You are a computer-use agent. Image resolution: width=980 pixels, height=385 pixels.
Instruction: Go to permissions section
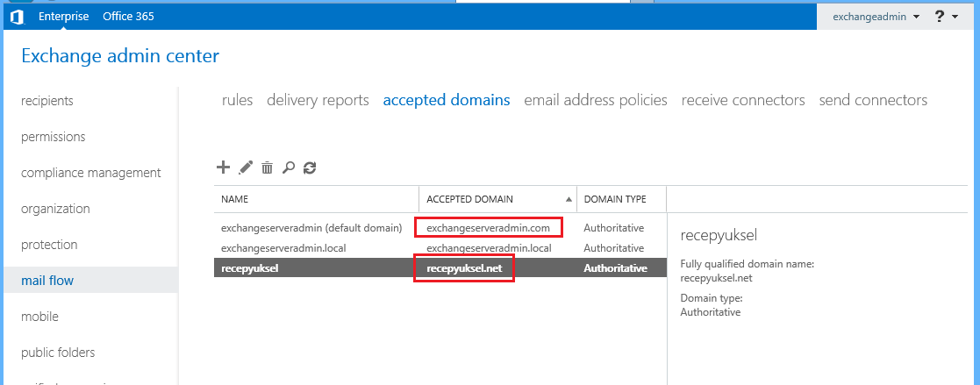(54, 137)
